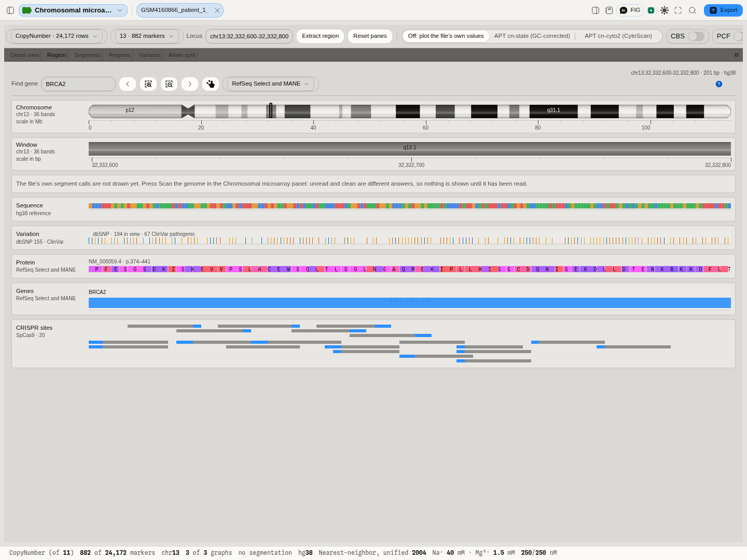
Task: Select the Region tab
Action: coord(57,55)
